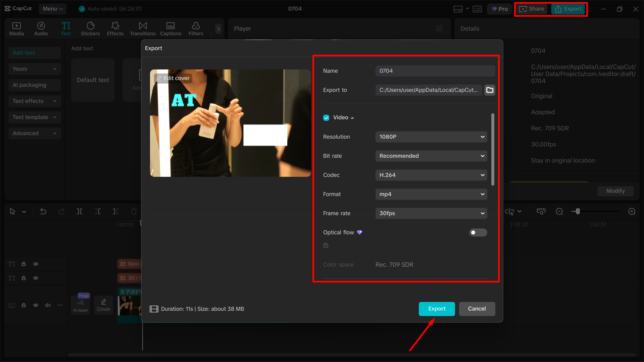The width and height of the screenshot is (644, 362).
Task: Switch to the Effects tab
Action: pos(115,29)
